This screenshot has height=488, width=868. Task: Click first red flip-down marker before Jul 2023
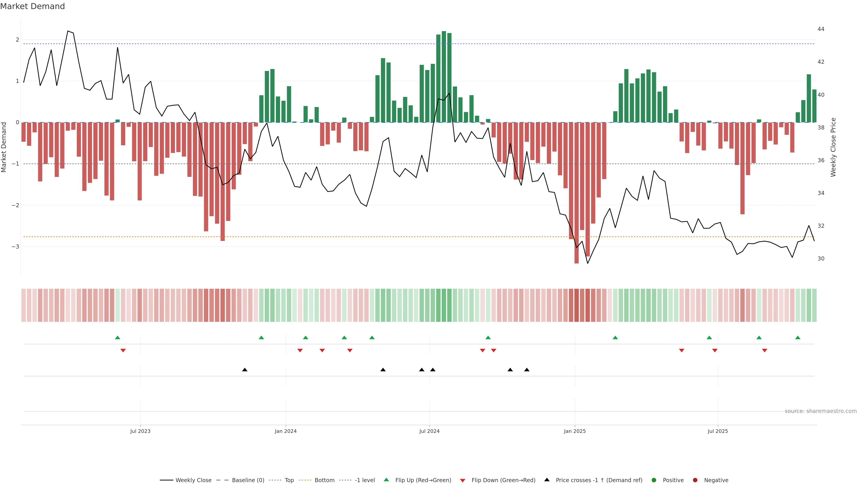click(123, 351)
